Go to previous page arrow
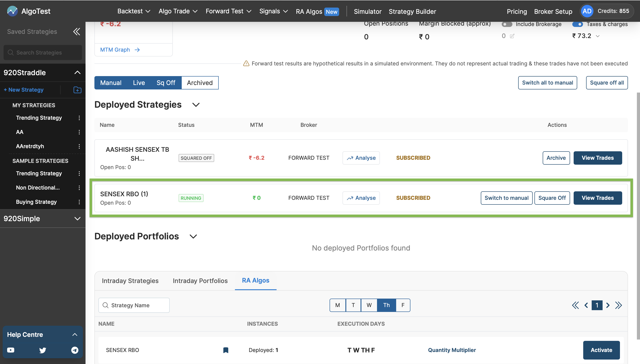The image size is (640, 364). pyautogui.click(x=586, y=305)
